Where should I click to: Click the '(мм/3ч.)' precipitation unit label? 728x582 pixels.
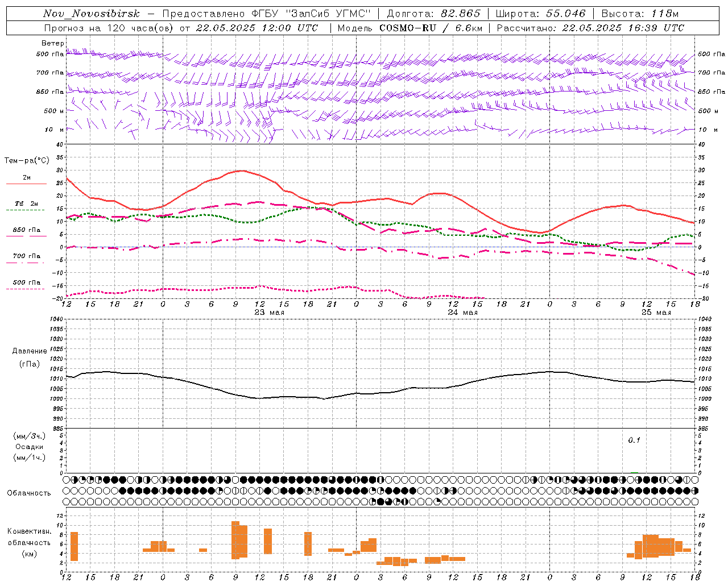pyautogui.click(x=29, y=436)
